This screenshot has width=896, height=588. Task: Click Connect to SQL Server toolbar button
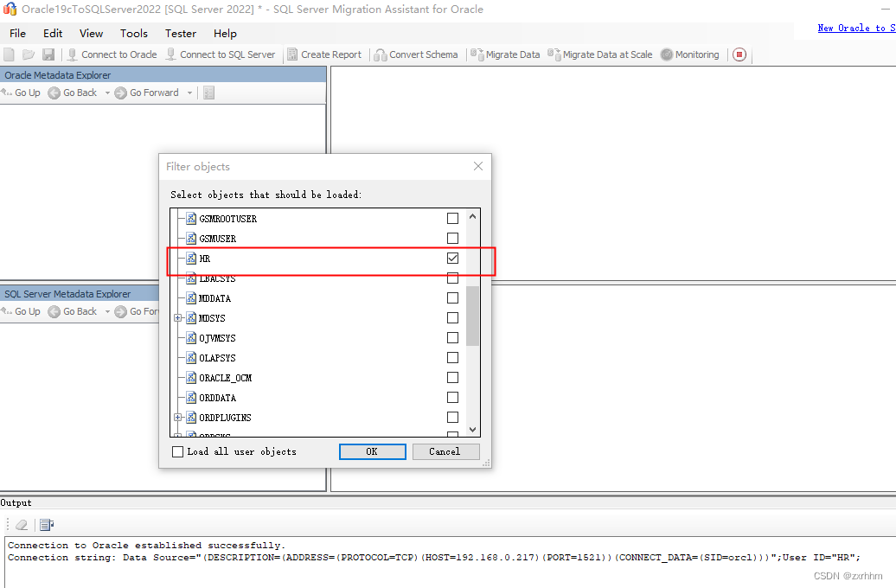[x=221, y=54]
